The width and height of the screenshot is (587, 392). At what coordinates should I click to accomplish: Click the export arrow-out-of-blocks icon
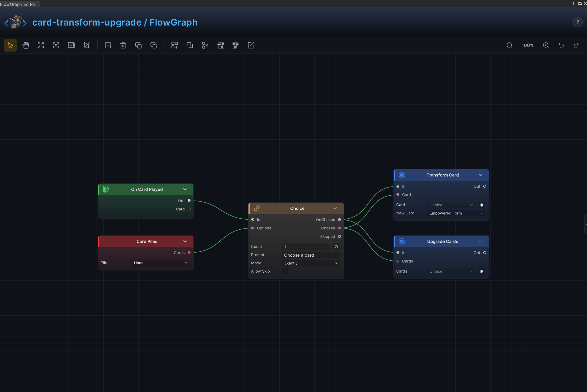[236, 45]
